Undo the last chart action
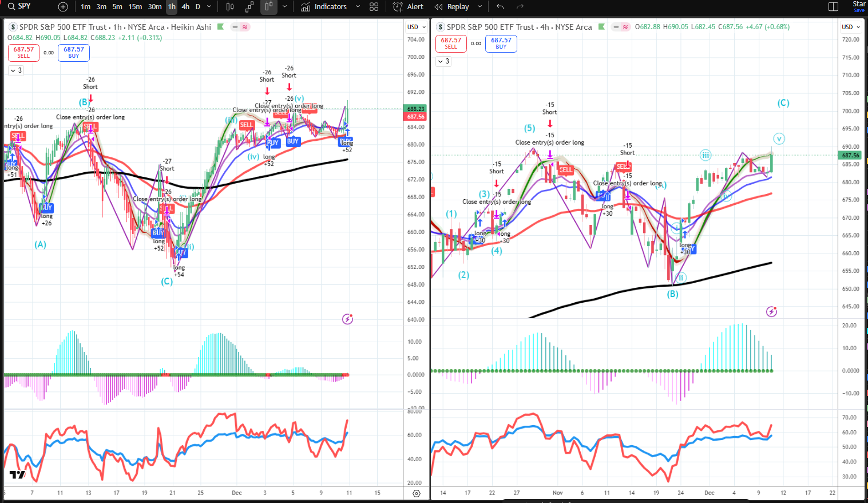The image size is (868, 503). pos(501,7)
